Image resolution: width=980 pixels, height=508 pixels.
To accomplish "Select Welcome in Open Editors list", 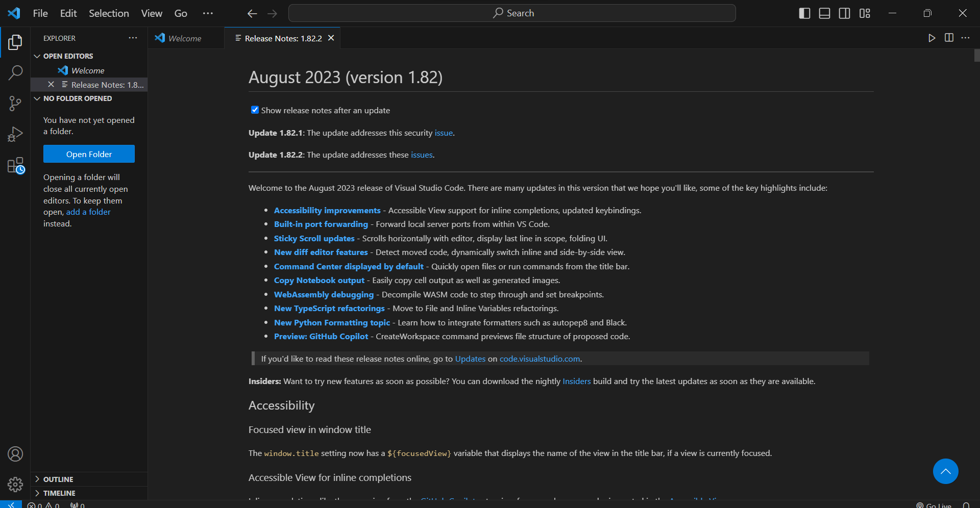I will pyautogui.click(x=89, y=70).
